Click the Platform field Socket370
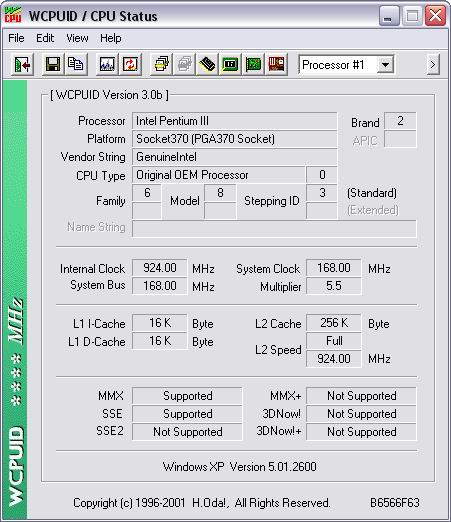 (x=234, y=139)
